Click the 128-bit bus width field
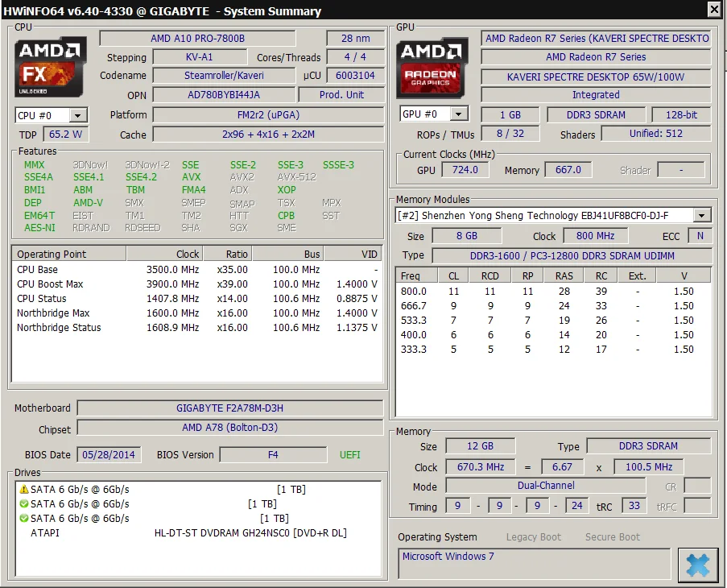 (x=681, y=115)
